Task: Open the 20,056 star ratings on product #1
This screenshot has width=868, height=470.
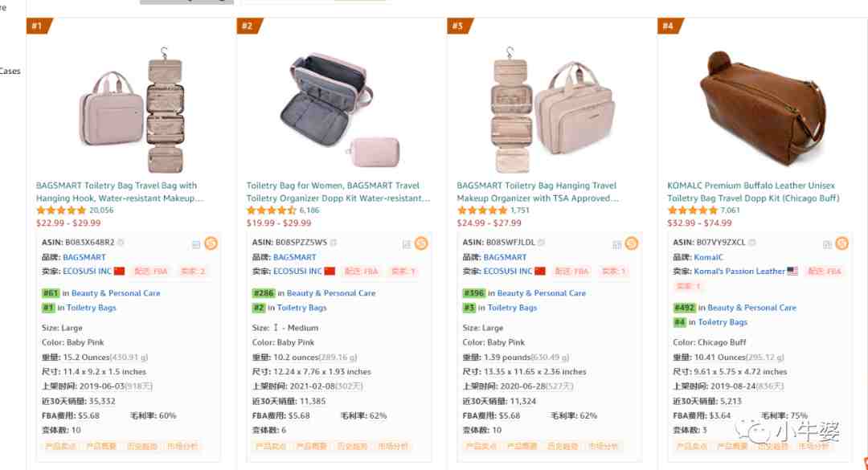Action: (101, 210)
